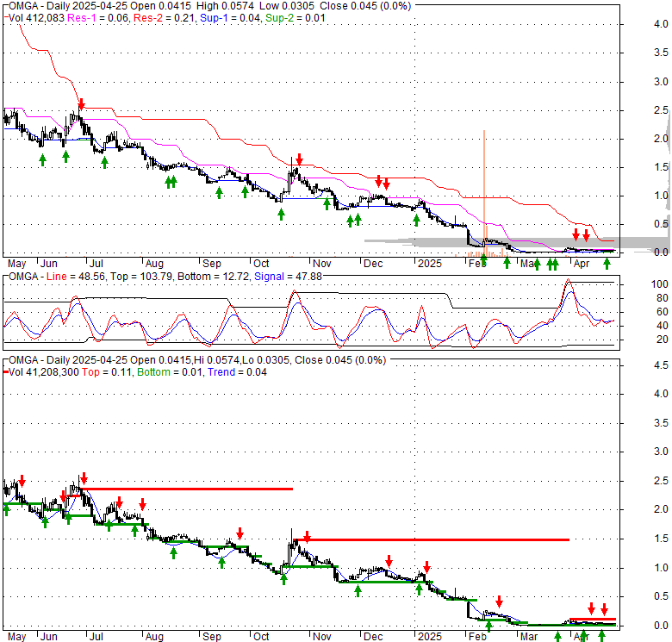Click the red arrow near February in bottom chart
The width and height of the screenshot is (672, 642).
pyautogui.click(x=498, y=601)
